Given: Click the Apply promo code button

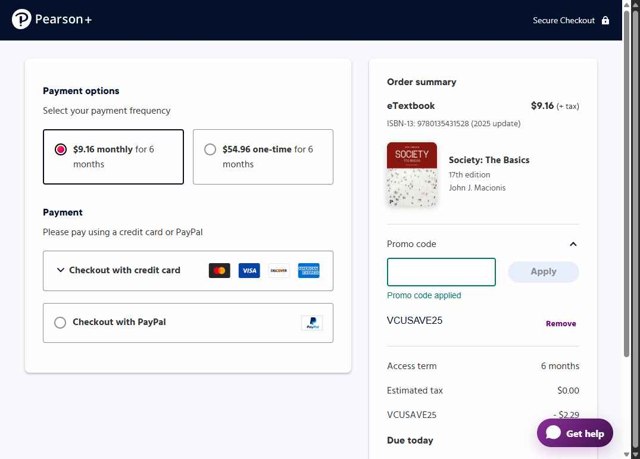Looking at the screenshot, I should (543, 272).
